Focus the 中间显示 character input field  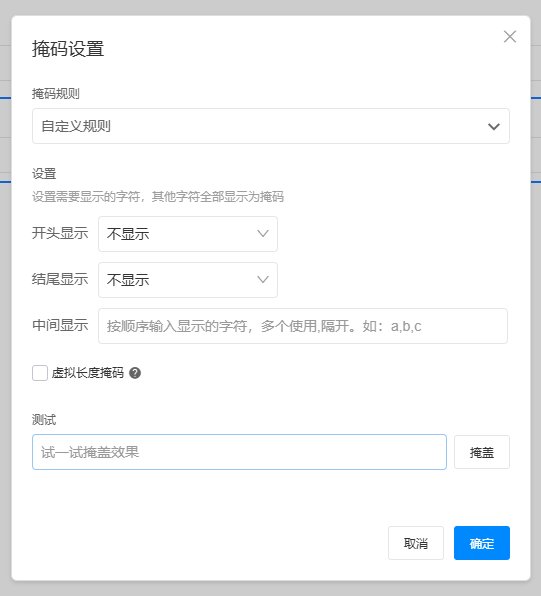303,326
